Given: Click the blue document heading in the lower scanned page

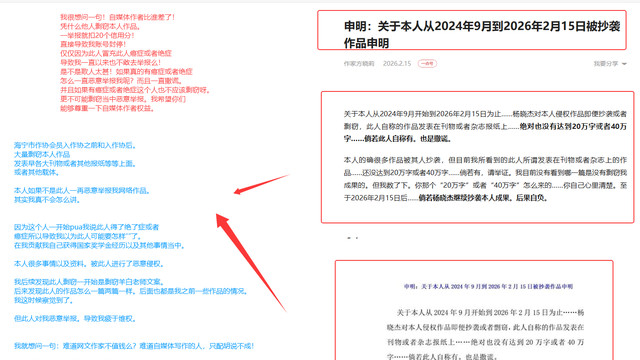Looking at the screenshot, I should tap(488, 287).
